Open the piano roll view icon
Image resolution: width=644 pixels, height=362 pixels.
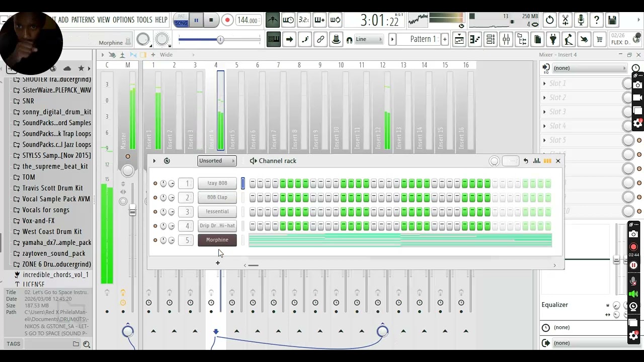coord(474,39)
